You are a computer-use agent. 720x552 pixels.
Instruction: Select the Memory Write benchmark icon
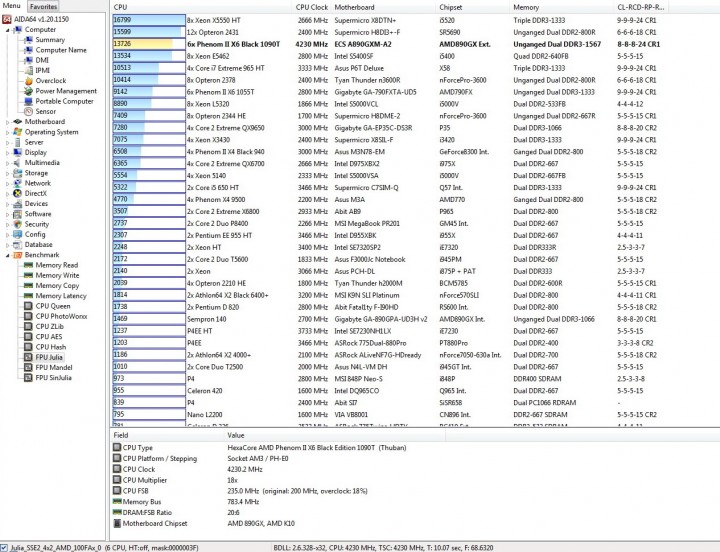28,275
